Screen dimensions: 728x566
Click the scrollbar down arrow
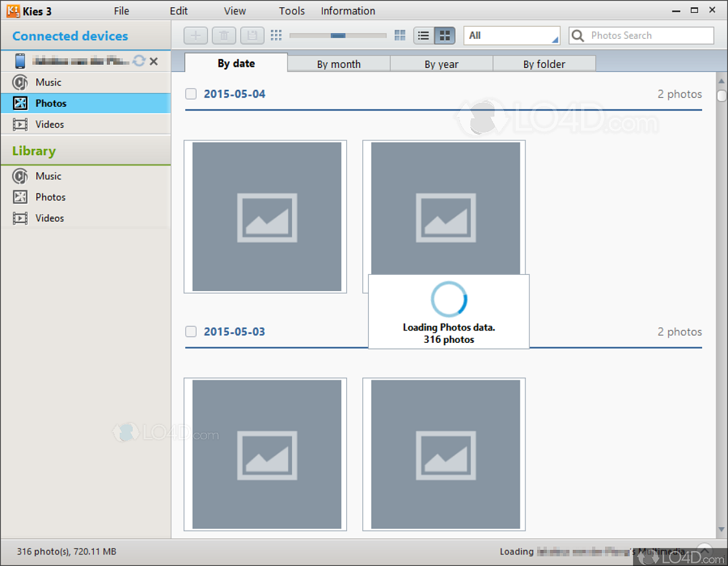pos(722,529)
